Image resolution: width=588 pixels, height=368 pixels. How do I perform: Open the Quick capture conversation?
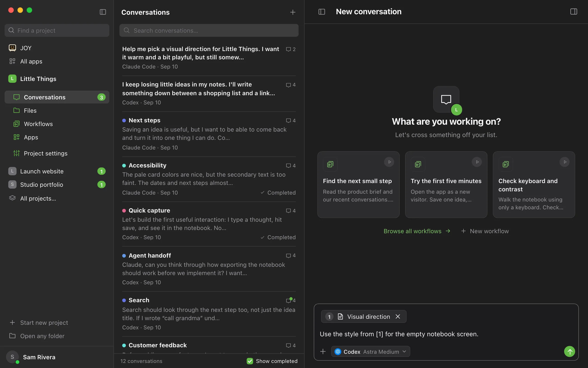pos(209,224)
